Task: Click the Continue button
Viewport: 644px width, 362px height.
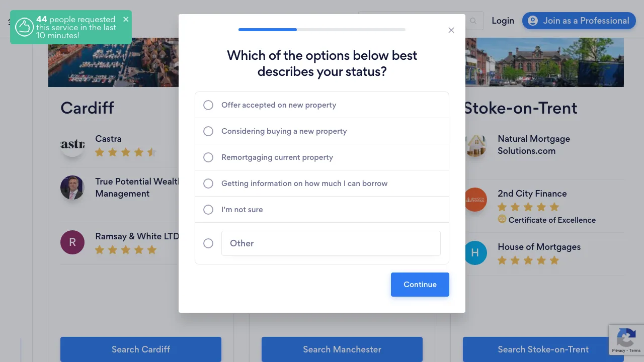Action: (420, 285)
